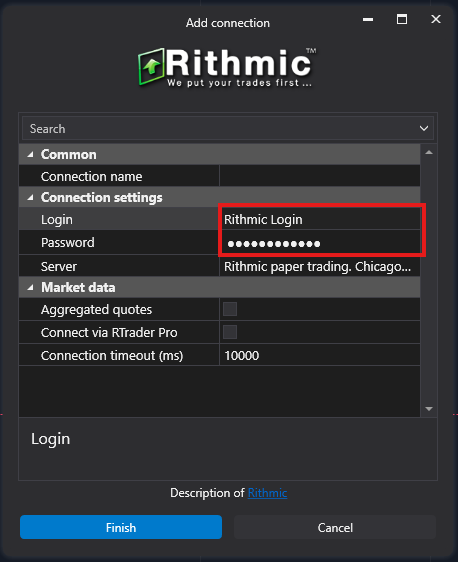Maximize the Add connection window
This screenshot has height=562, width=458.
tap(402, 19)
